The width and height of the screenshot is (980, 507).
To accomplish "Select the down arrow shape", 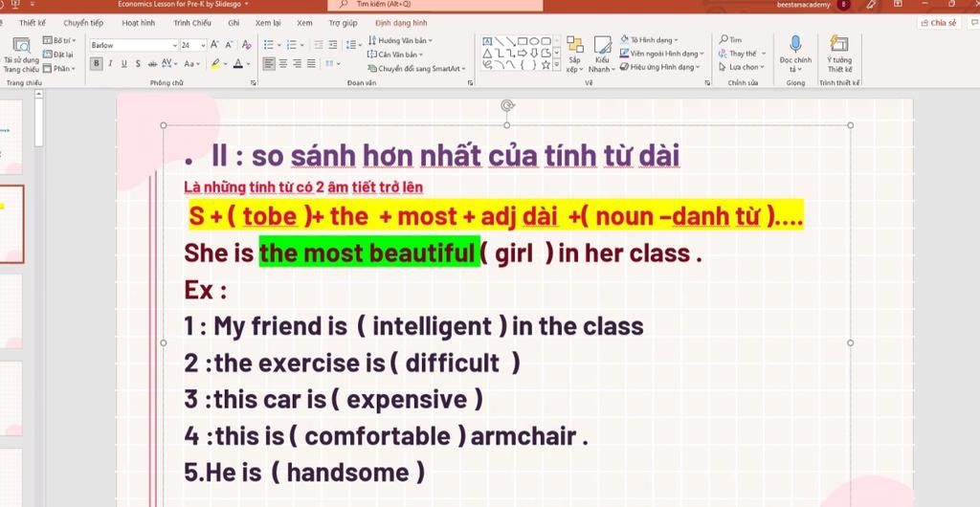I will pyautogui.click(x=534, y=53).
